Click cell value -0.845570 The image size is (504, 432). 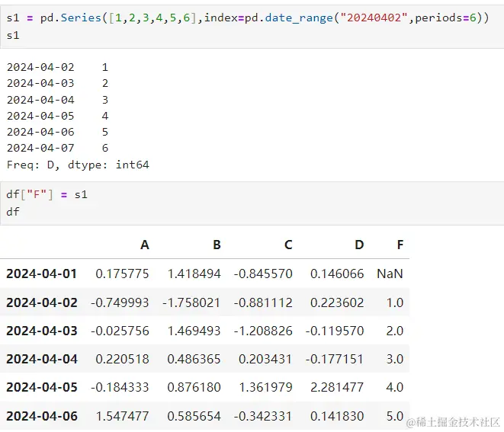tap(263, 274)
